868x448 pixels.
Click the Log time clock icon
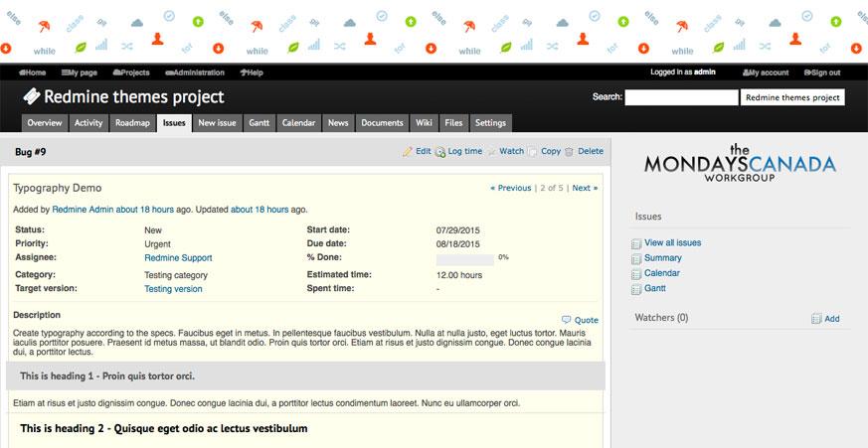click(440, 152)
